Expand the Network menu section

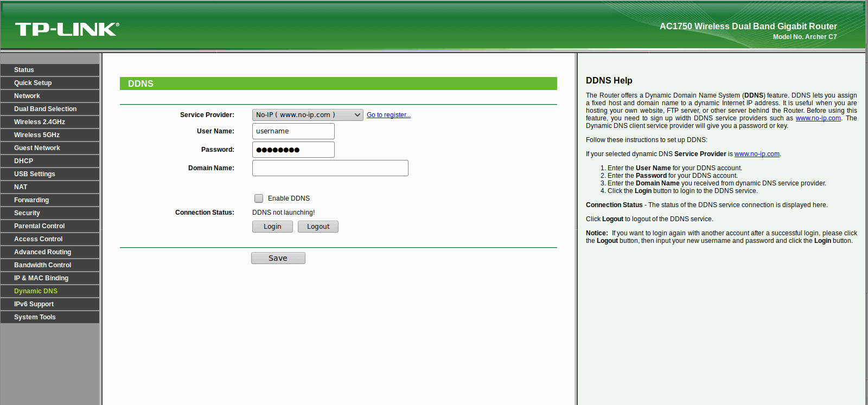(x=50, y=96)
